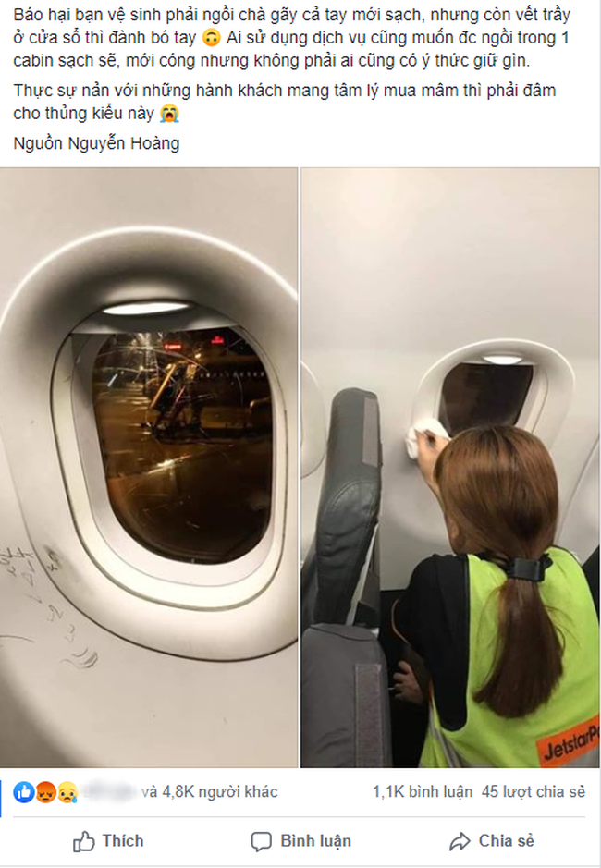Like the post via the Thích label

[x=123, y=841]
